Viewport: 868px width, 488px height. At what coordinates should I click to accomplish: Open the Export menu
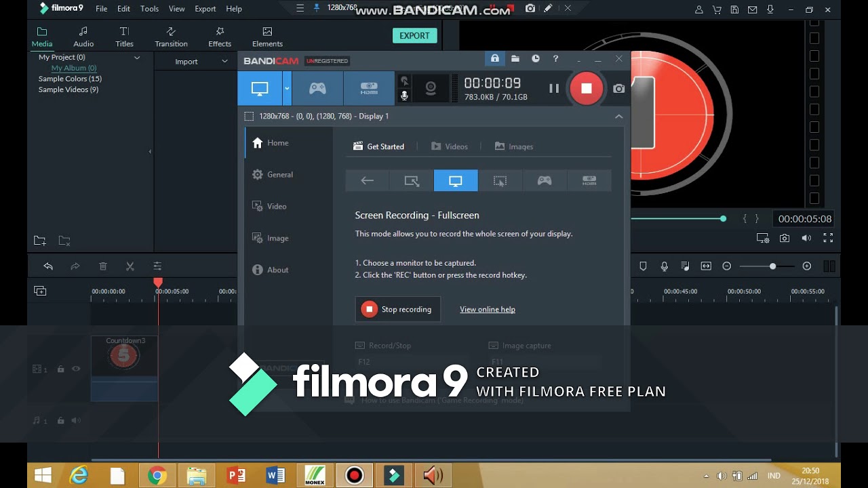(x=205, y=9)
